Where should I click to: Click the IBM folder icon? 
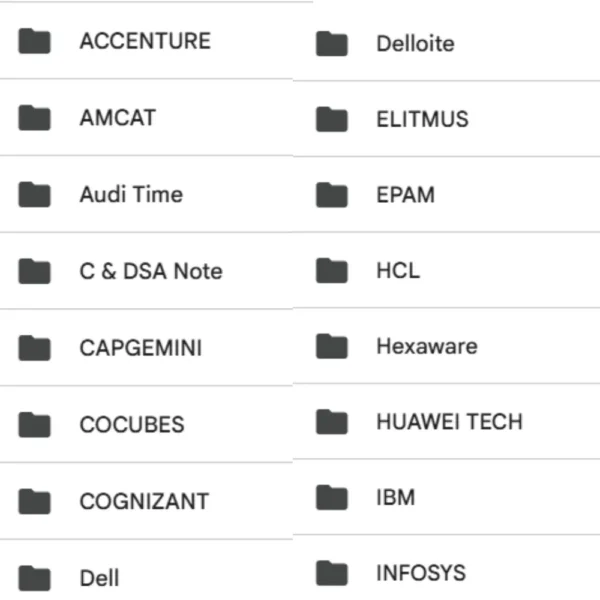coord(331,497)
